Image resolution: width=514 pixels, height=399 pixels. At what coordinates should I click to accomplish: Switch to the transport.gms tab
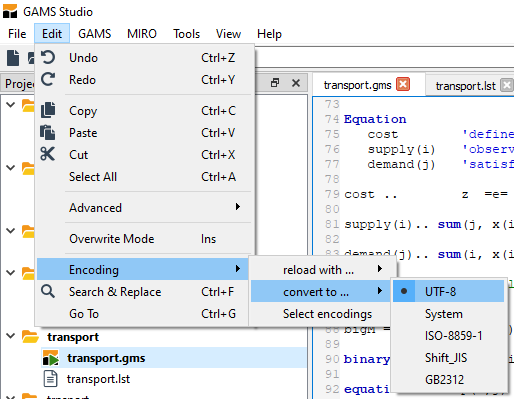pyautogui.click(x=357, y=85)
